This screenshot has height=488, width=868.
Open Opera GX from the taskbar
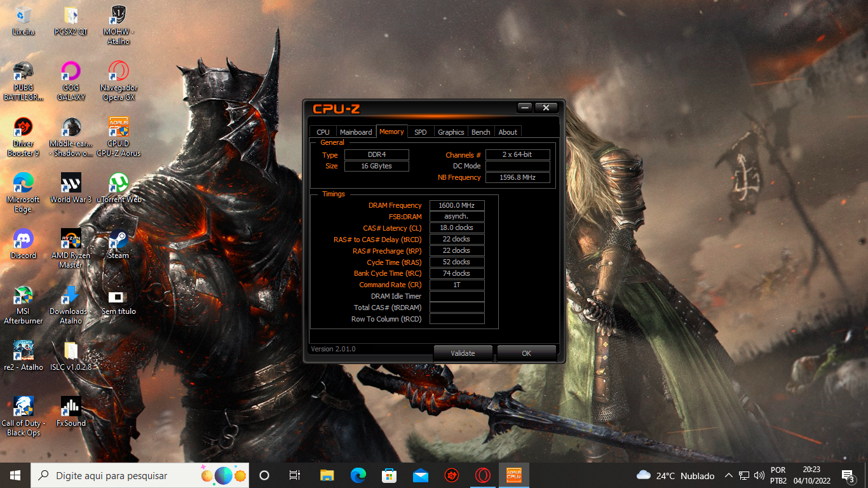(482, 475)
